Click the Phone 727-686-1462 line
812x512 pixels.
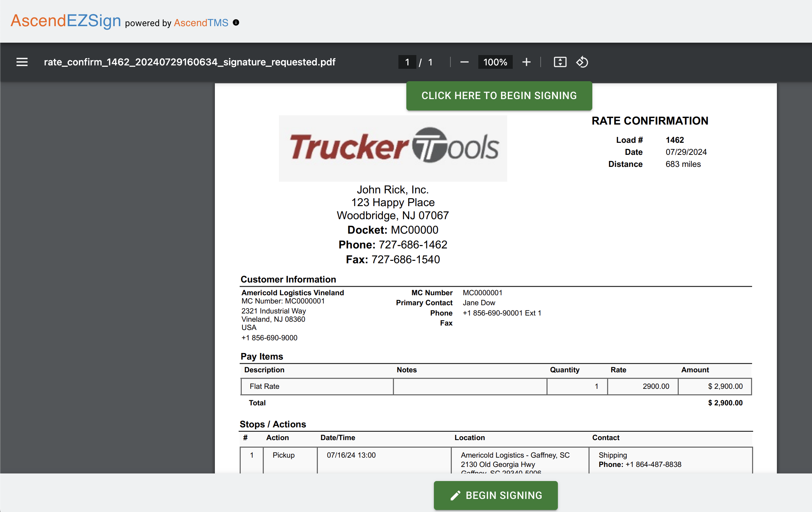pyautogui.click(x=393, y=245)
